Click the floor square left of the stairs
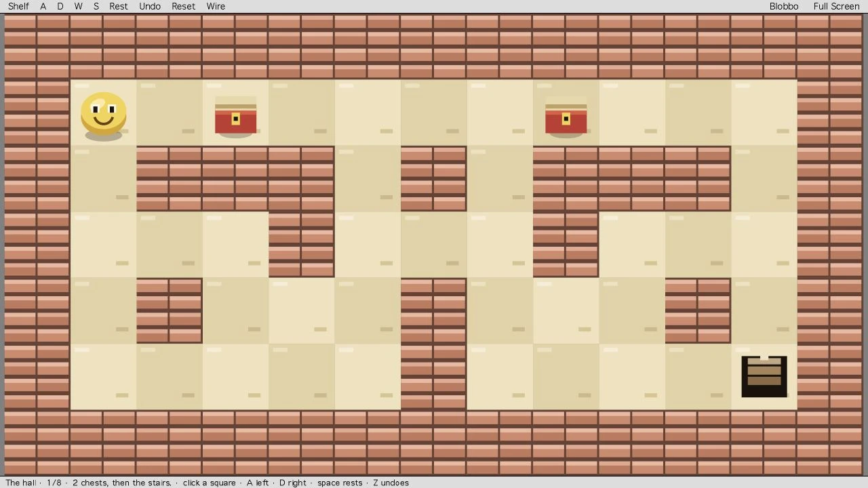Viewport: 868px width, 488px height. (x=698, y=377)
